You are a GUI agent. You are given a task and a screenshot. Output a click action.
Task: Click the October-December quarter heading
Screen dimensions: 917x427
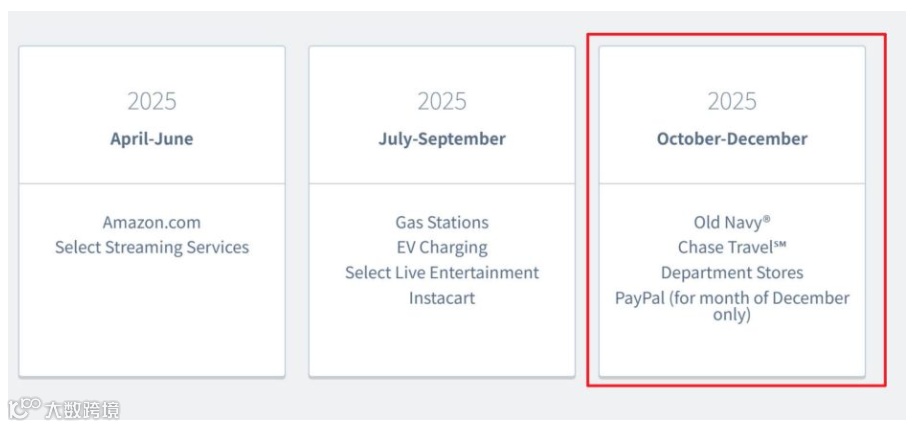(731, 139)
